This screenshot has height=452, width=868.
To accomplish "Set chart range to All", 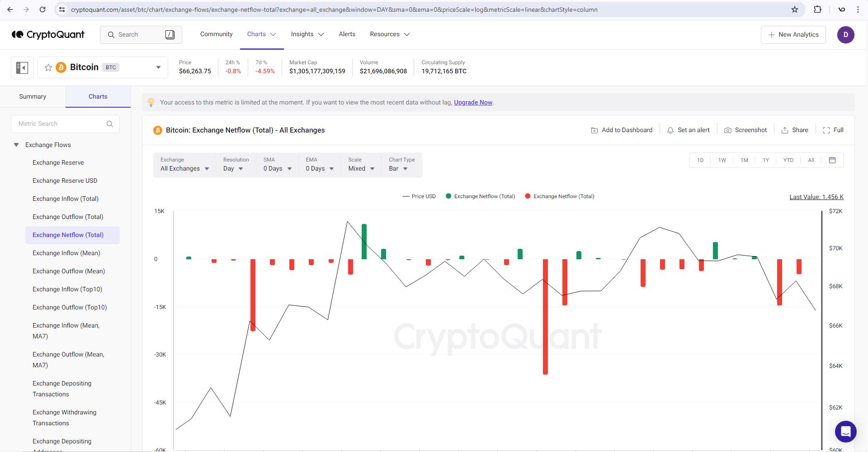I will (x=811, y=160).
